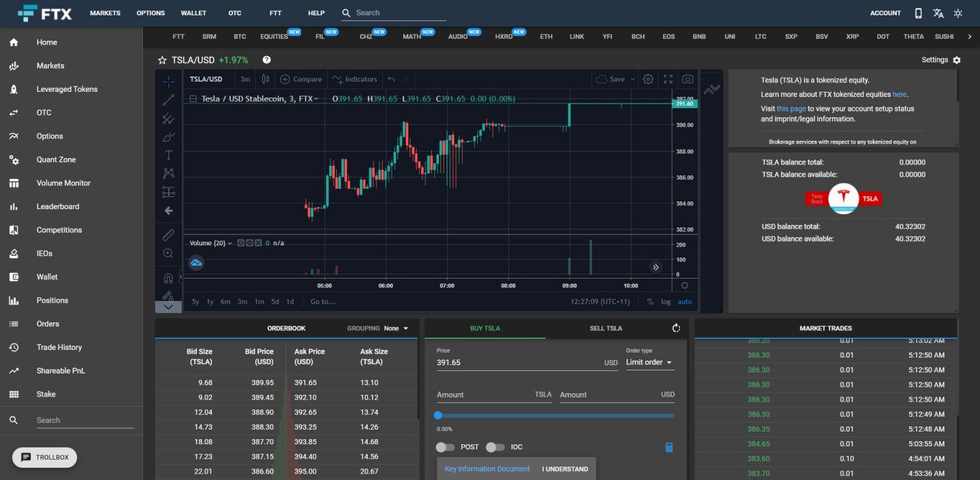Image resolution: width=980 pixels, height=480 pixels.
Task: Click the I UNDERSTAND button
Action: tap(564, 469)
